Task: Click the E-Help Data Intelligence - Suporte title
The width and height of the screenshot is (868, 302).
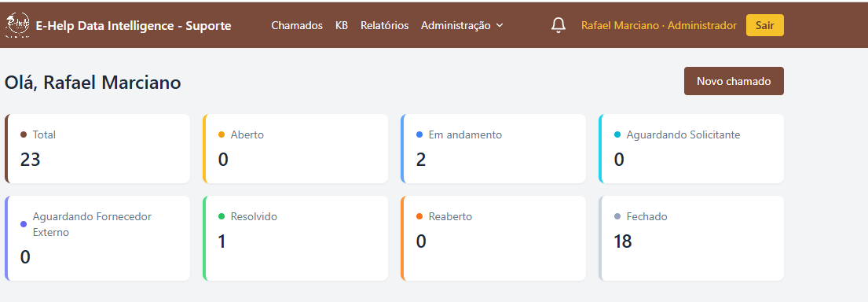Action: point(134,25)
